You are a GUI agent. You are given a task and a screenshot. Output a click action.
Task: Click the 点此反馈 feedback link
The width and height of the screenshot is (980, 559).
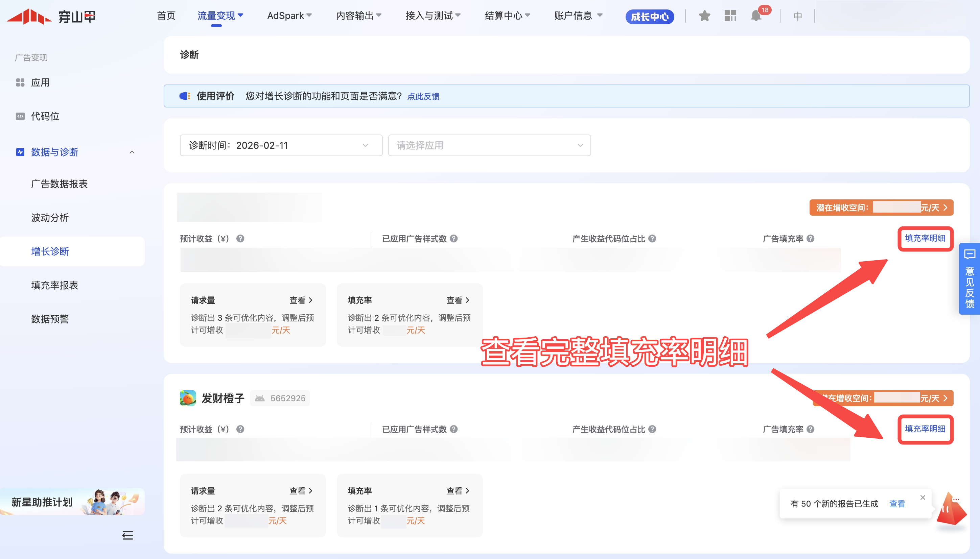[423, 96]
